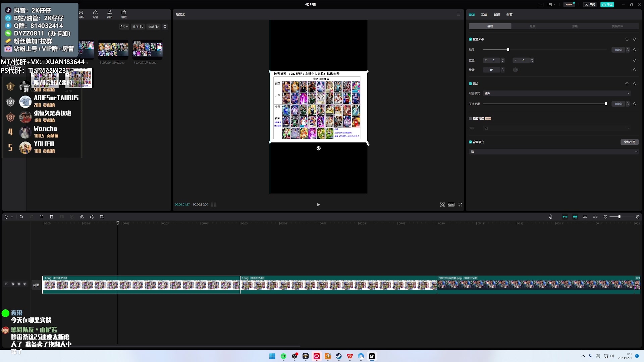Toggle preview axis in timeline
The width and height of the screenshot is (644, 362).
coord(595,217)
